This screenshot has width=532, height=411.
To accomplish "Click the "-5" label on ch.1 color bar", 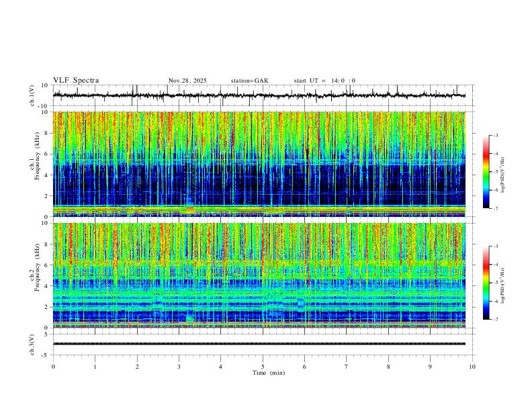I will tap(495, 172).
